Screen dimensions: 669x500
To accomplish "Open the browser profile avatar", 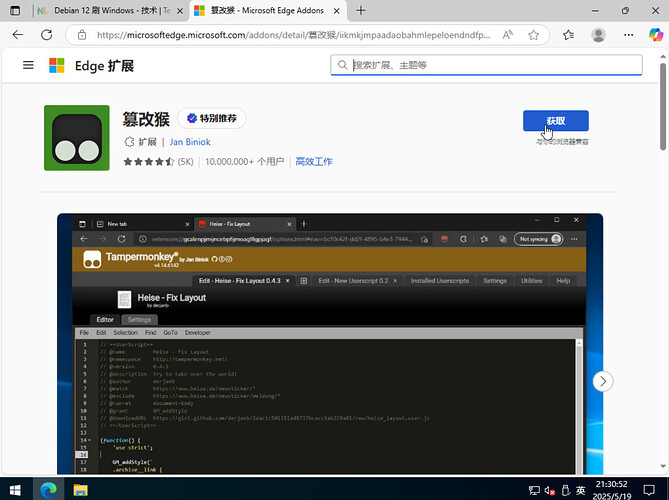I will [599, 35].
